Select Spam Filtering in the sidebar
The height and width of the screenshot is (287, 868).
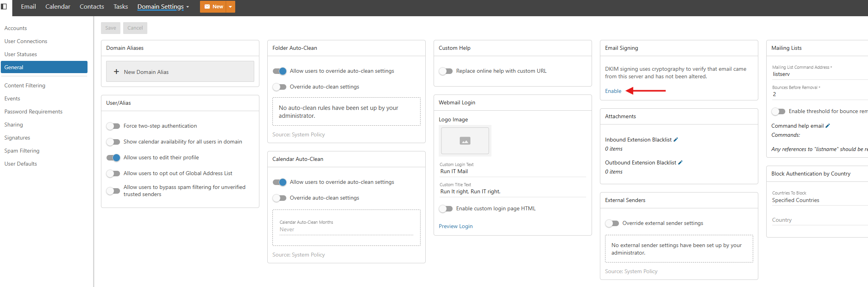pyautogui.click(x=22, y=151)
